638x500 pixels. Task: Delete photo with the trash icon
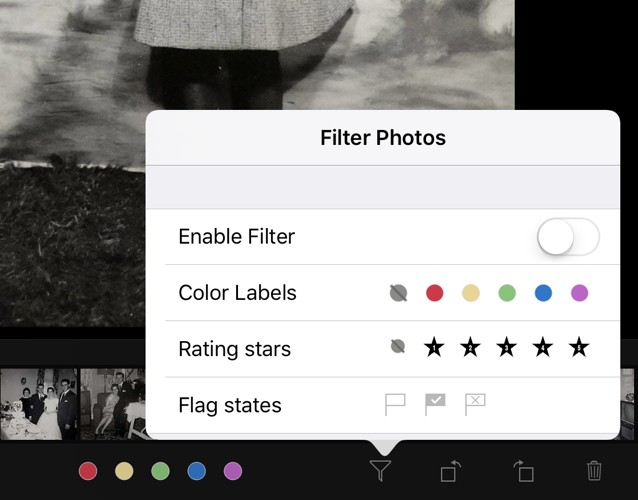point(594,471)
